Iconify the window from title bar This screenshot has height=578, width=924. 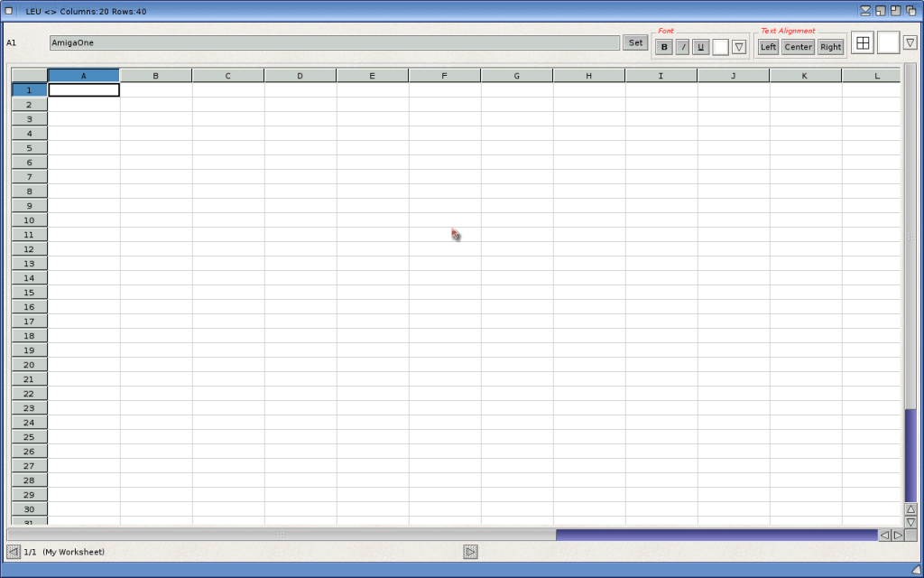866,11
